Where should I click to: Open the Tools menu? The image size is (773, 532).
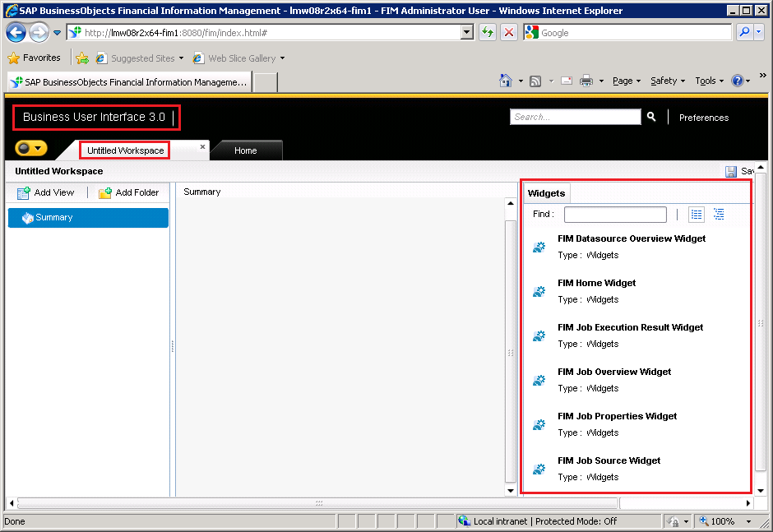point(710,81)
